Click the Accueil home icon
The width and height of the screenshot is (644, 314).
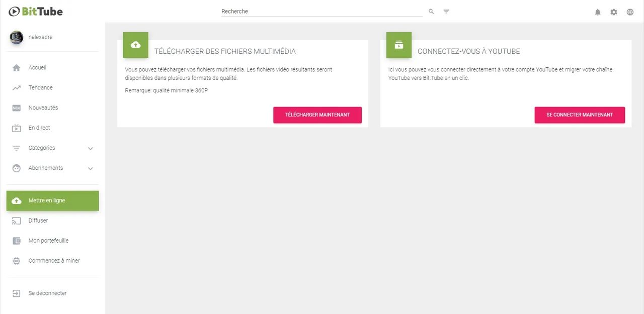coord(17,68)
